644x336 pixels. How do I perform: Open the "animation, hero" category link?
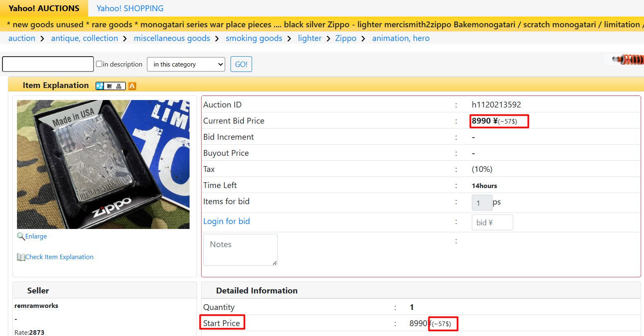[x=401, y=38]
